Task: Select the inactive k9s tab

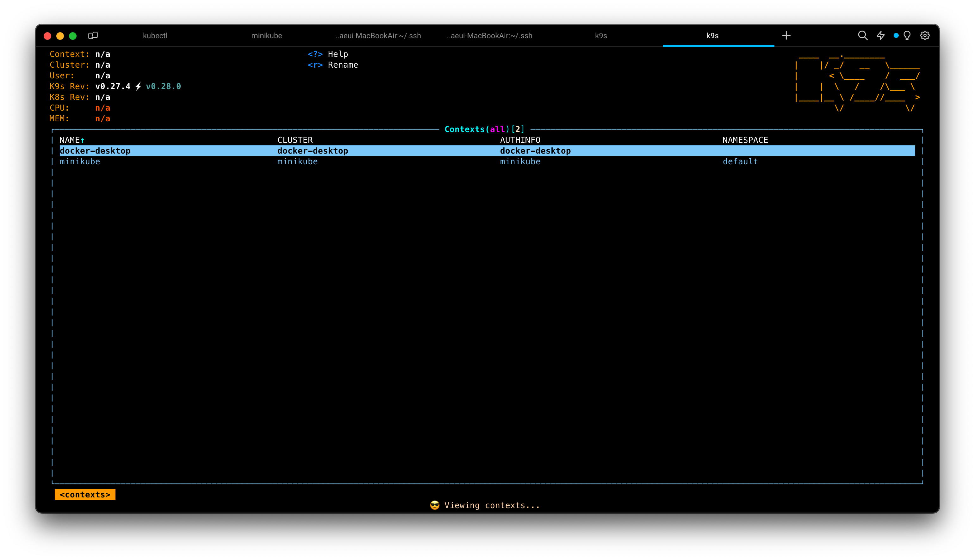Action: [x=600, y=36]
